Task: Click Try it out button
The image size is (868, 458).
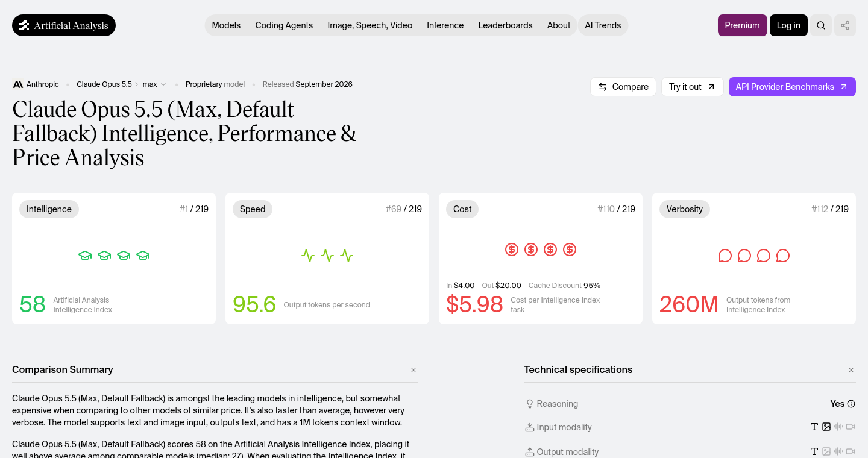Action: point(693,87)
